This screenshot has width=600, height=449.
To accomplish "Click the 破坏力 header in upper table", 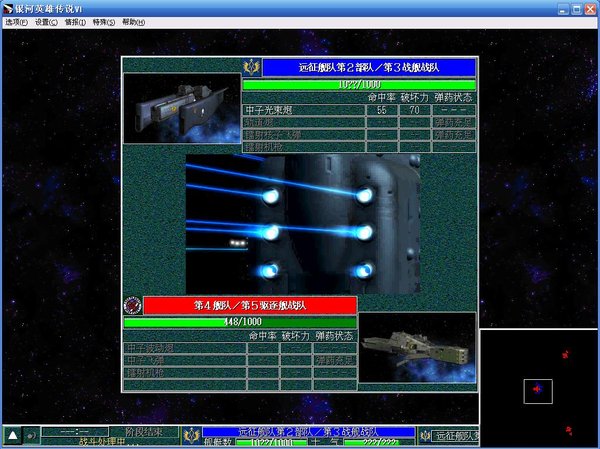I will (414, 98).
